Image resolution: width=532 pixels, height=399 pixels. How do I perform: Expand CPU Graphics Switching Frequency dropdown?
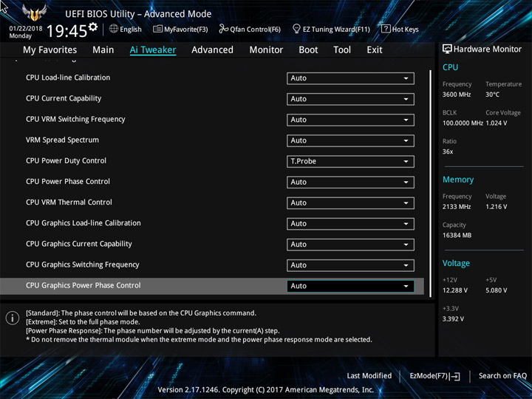(350, 265)
